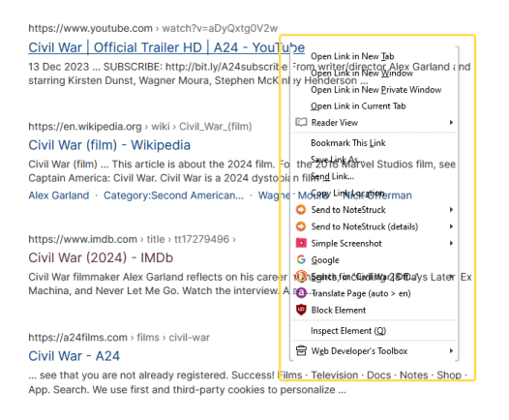509x420 pixels.
Task: Open Civil War (film) - Wikipedia result
Action: click(109, 145)
